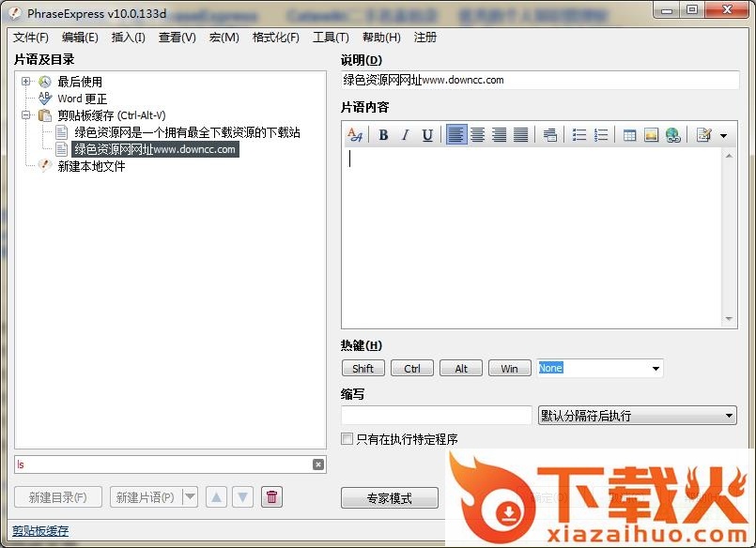Open the 插入(I) menu

pyautogui.click(x=129, y=38)
